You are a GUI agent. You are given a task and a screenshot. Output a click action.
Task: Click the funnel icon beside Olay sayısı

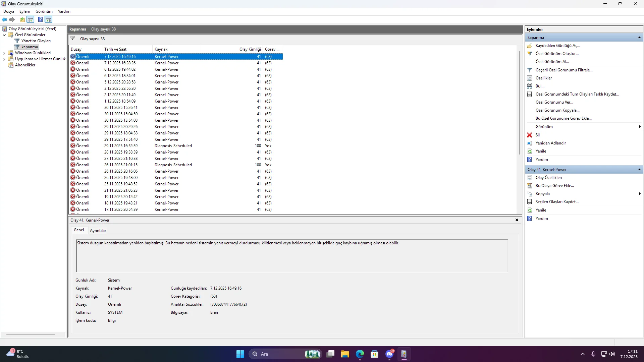(72, 39)
